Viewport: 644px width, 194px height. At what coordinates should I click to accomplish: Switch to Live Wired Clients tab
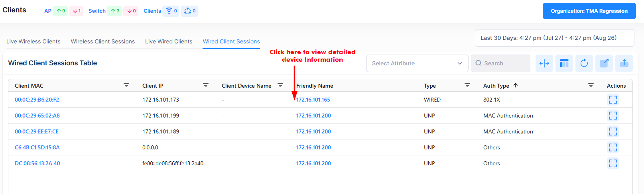coord(169,41)
